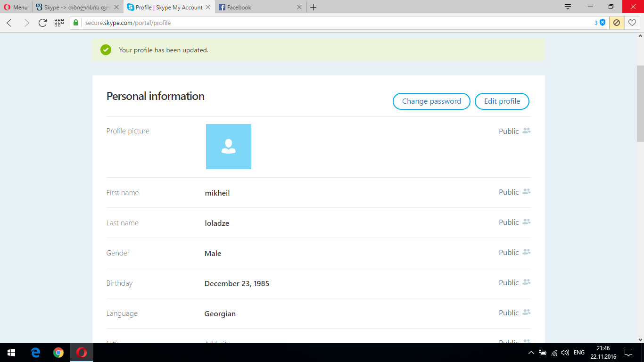Click the volume speaker tray icon

tap(565, 353)
